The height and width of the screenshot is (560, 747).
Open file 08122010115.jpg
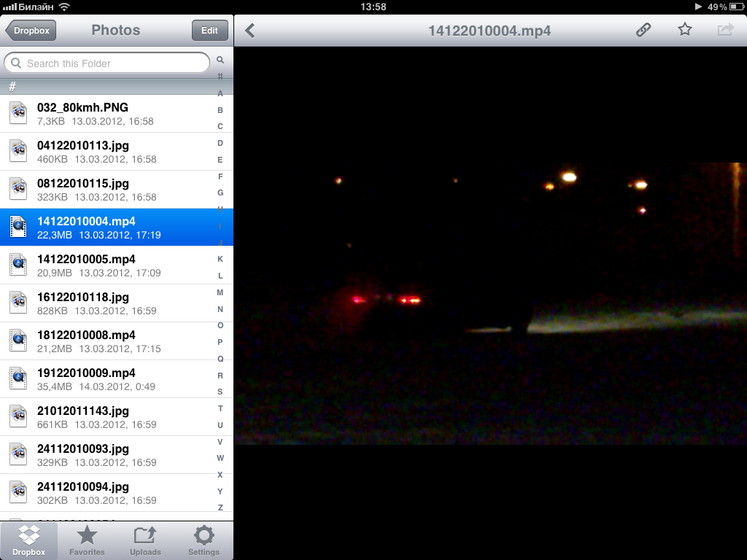[117, 190]
